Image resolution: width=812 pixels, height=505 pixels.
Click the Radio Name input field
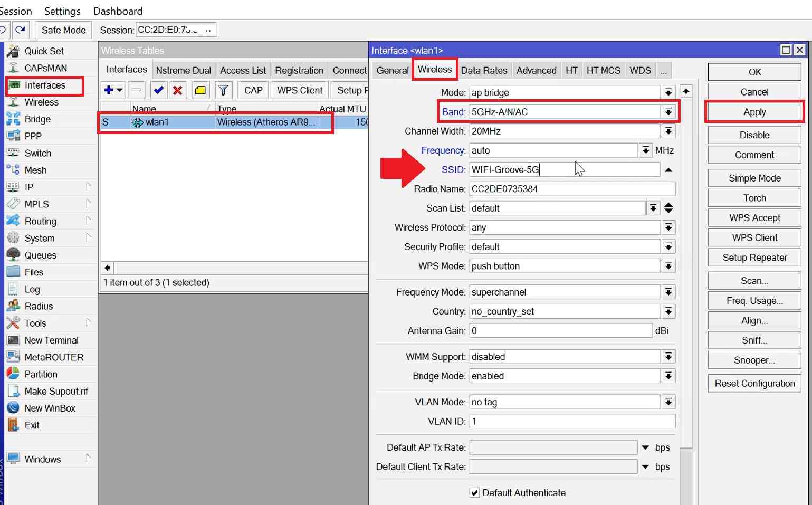[x=572, y=189]
